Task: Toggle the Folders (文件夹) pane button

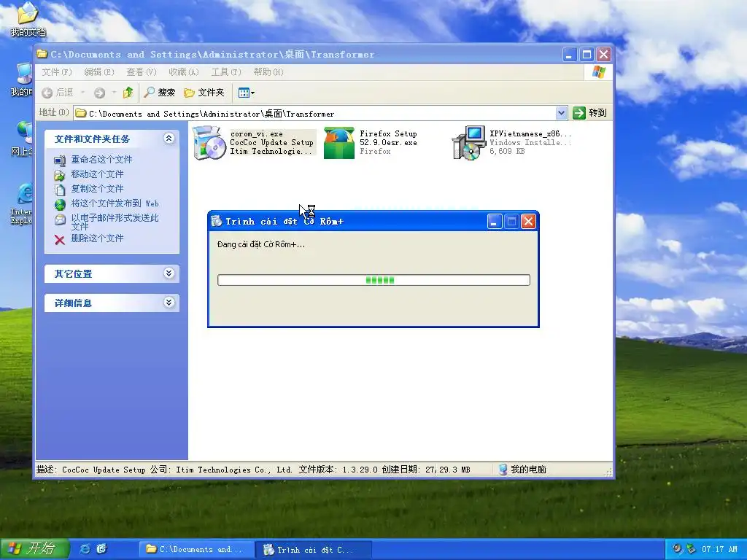Action: tap(204, 93)
